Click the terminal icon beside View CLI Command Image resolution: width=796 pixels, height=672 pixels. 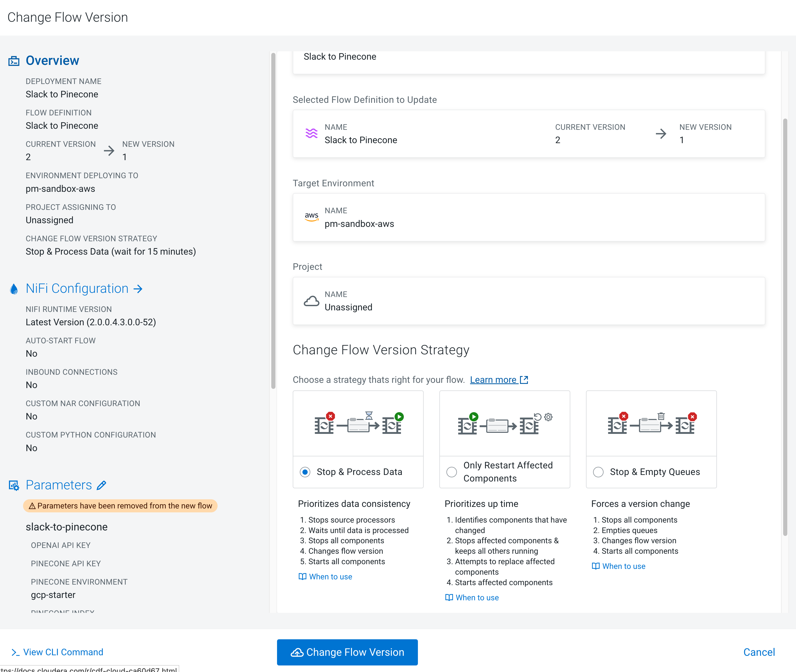click(15, 652)
